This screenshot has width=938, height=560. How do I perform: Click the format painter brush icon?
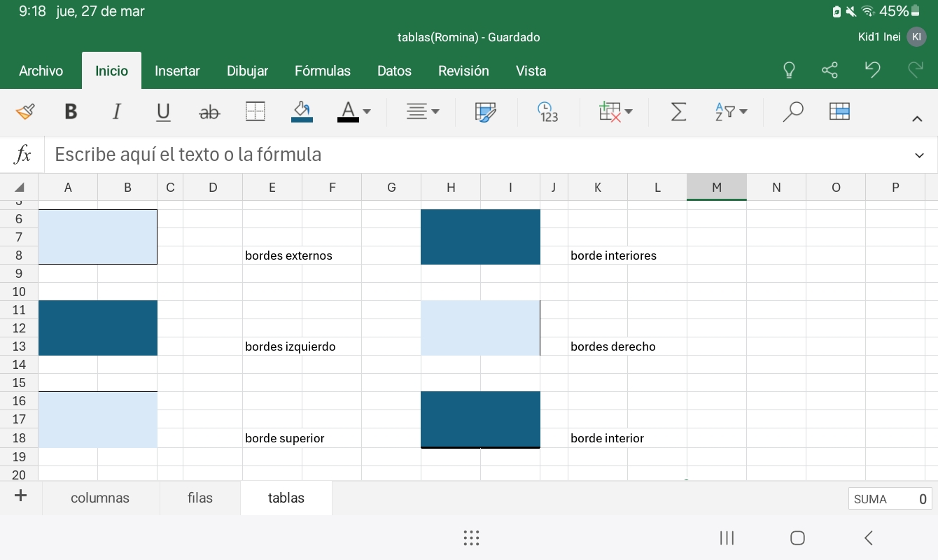pyautogui.click(x=25, y=112)
